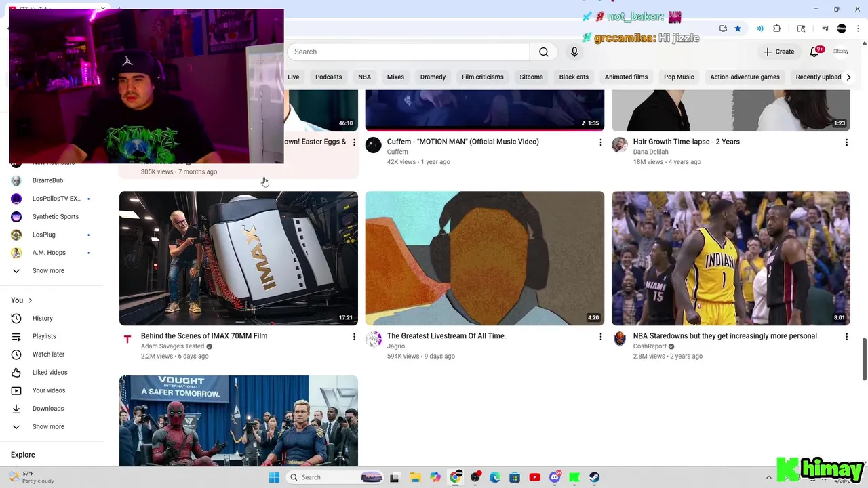Click the page vertical scrollbar thumb

[x=864, y=359]
